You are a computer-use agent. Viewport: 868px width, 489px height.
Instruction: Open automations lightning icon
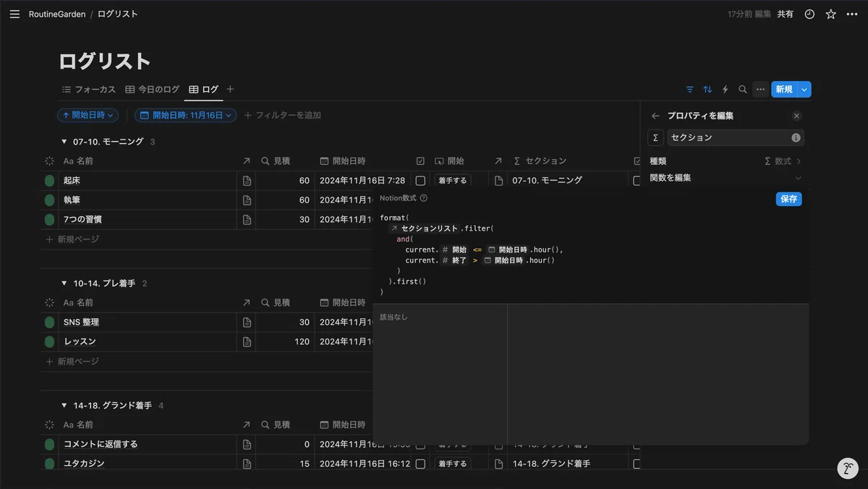(725, 89)
